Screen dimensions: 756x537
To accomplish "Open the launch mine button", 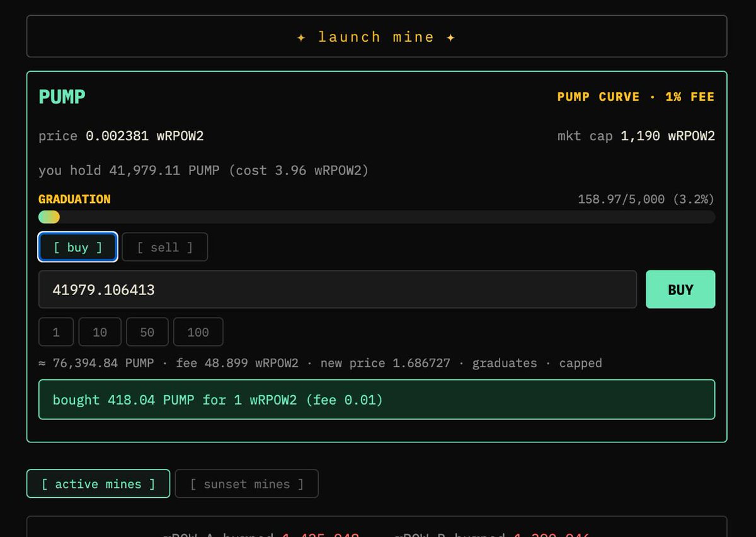I will pos(377,37).
